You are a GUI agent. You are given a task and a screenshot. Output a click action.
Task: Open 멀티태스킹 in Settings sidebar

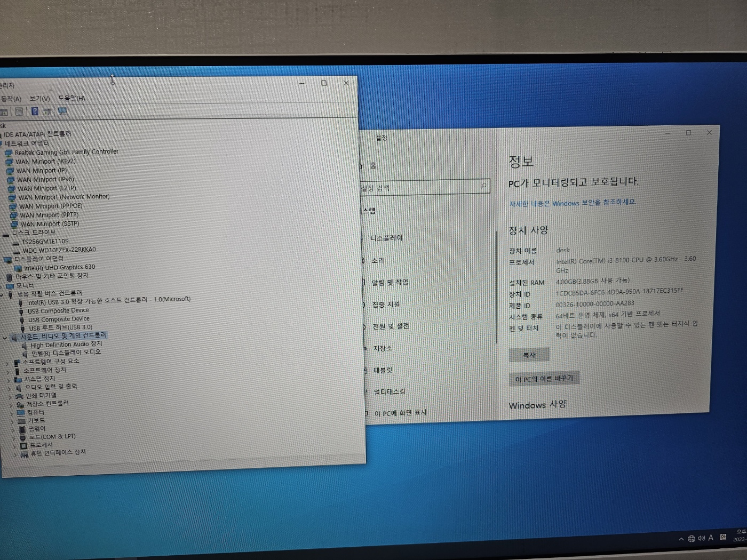click(x=390, y=392)
